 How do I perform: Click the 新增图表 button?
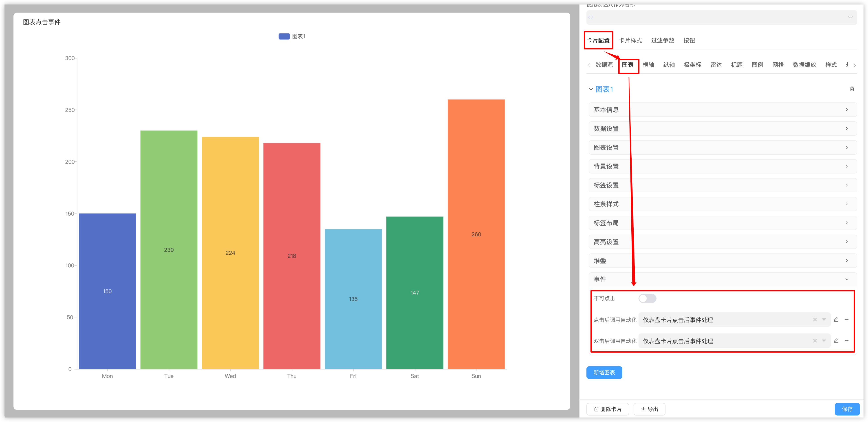(x=604, y=372)
